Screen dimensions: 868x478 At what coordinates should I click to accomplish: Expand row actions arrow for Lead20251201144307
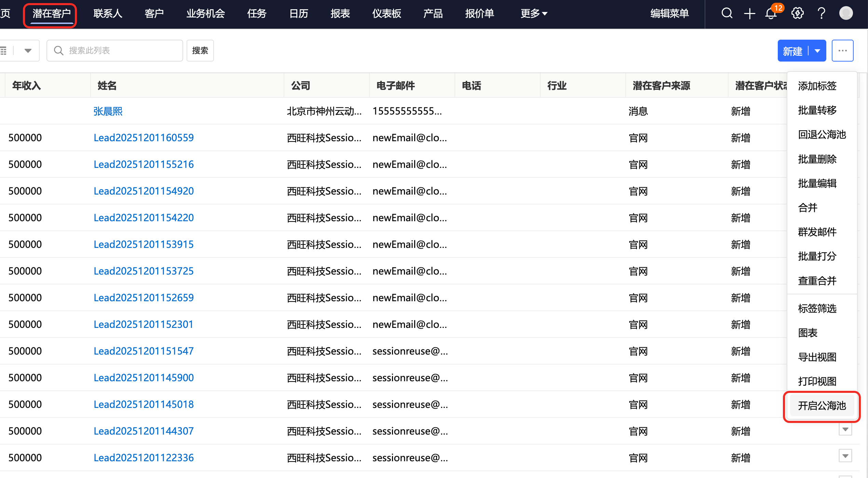click(x=845, y=429)
